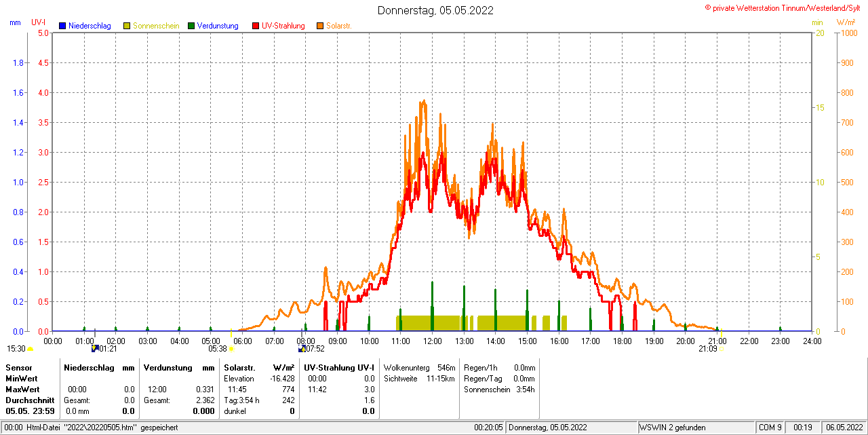Click the 'UV-Strahlung' legend label
Image resolution: width=868 pixels, height=435 pixels.
[283, 26]
